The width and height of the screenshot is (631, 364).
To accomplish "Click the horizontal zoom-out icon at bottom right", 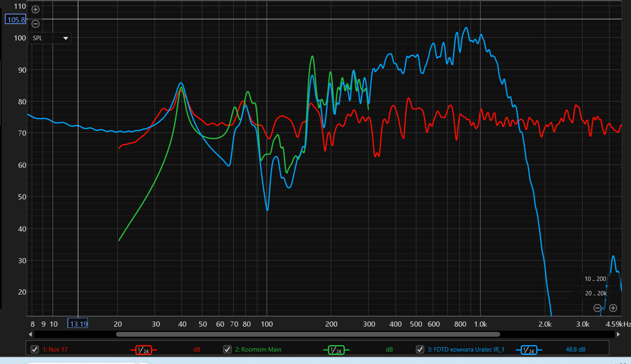I will pyautogui.click(x=597, y=308).
